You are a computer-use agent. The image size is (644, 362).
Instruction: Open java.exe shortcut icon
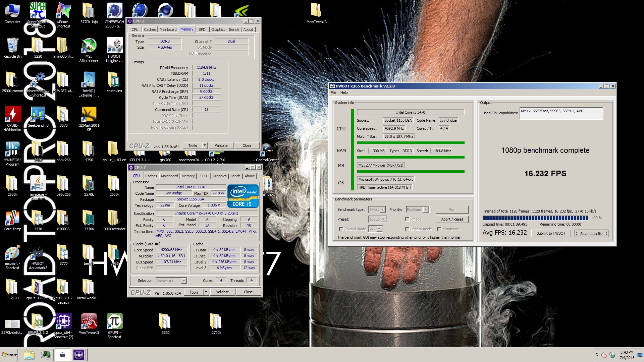click(38, 188)
